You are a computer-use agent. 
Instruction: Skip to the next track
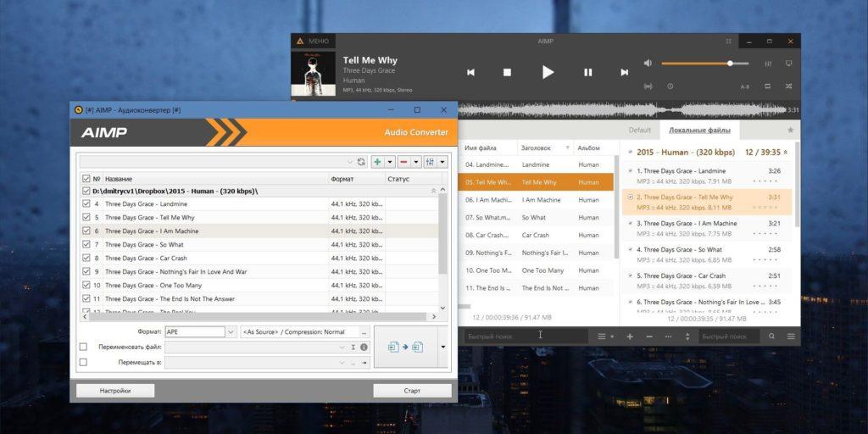coord(625,72)
